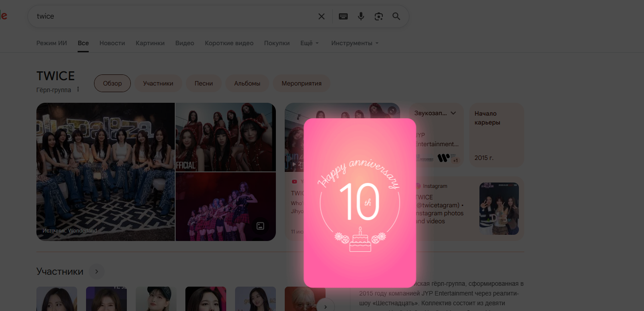Open the Инструменты dropdown
This screenshot has height=311, width=644.
355,43
